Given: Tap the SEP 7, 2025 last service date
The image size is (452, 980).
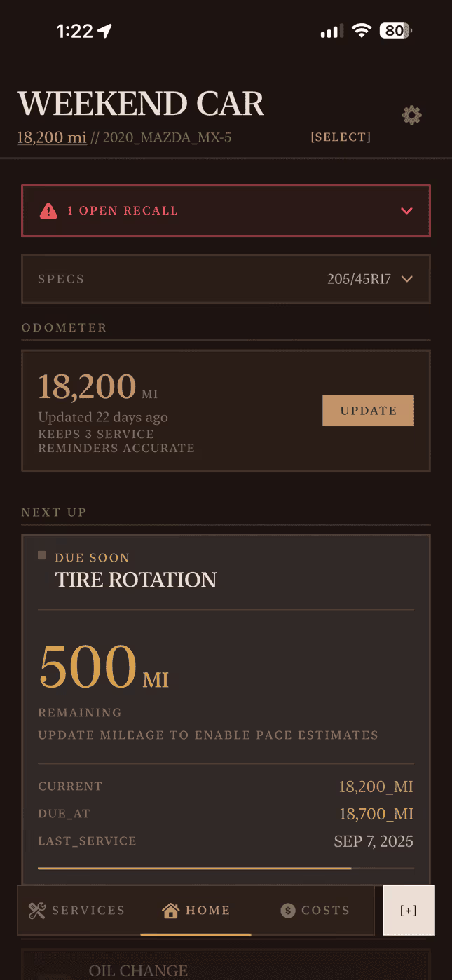Looking at the screenshot, I should (374, 841).
